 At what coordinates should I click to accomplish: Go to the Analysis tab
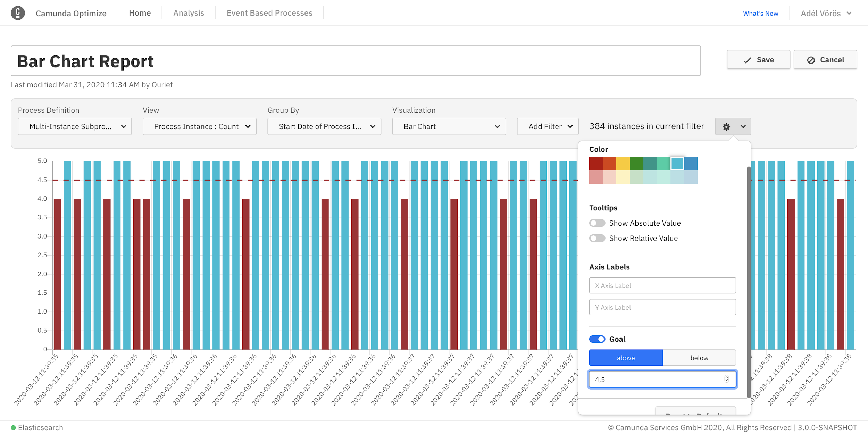pos(189,13)
